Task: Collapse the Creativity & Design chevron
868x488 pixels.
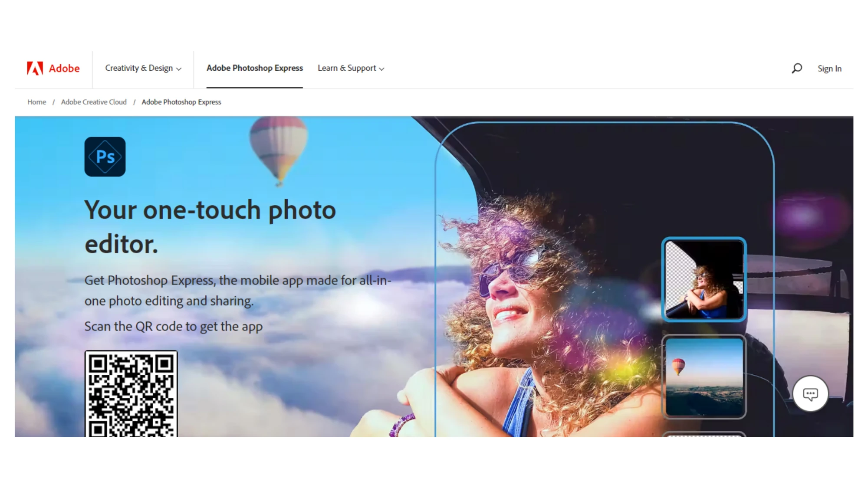Action: point(179,69)
